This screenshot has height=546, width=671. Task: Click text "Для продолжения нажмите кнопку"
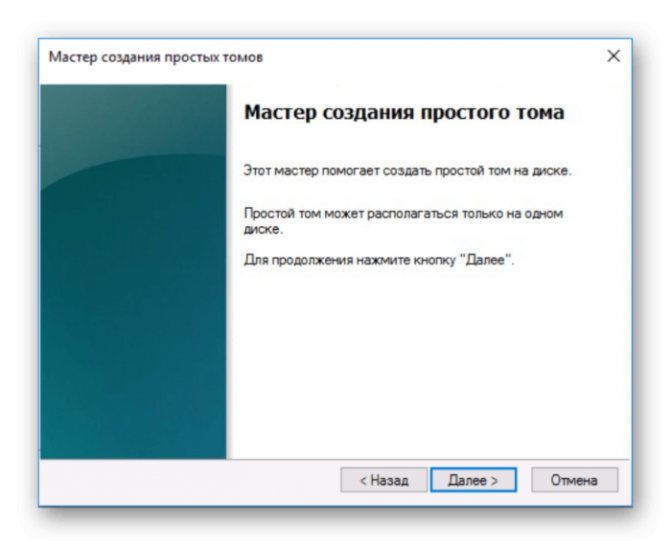[350, 260]
